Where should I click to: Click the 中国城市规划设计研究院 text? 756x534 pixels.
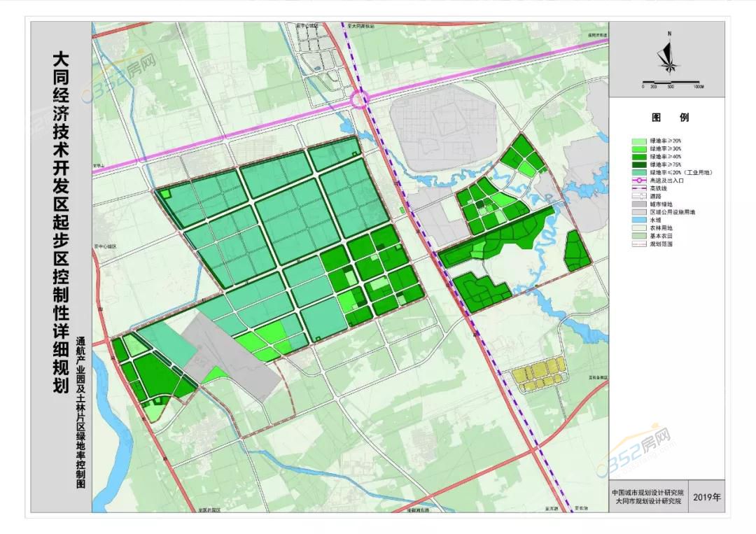647,493
